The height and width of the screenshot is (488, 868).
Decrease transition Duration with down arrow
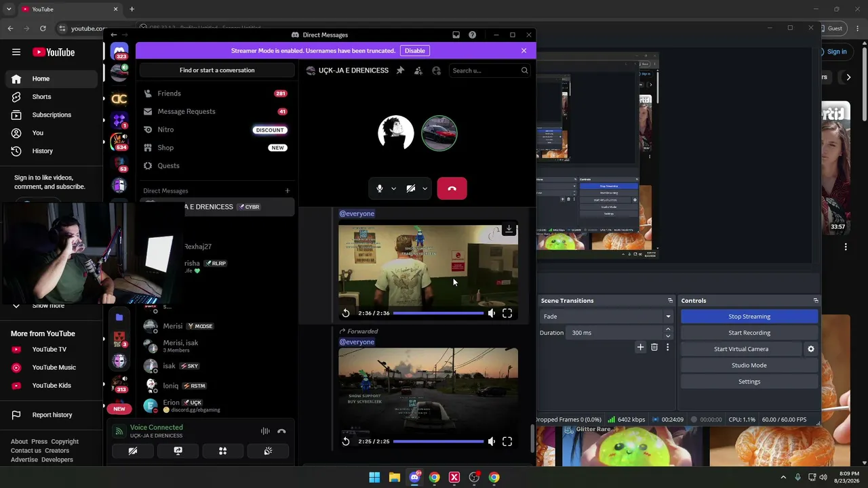coord(668,336)
